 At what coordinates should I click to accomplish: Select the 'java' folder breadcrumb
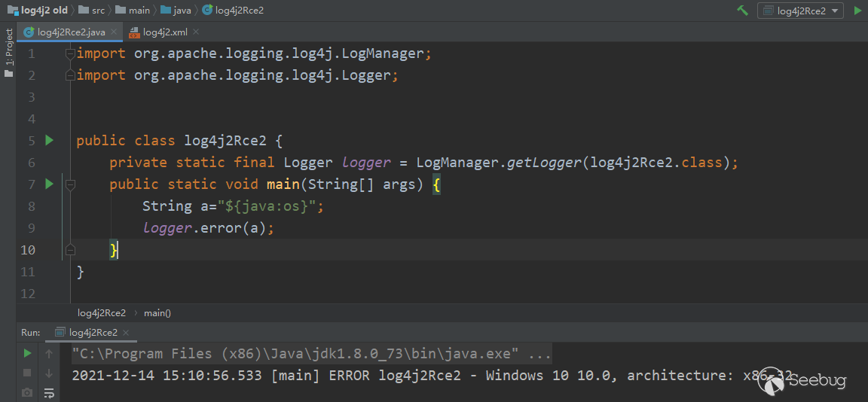176,10
